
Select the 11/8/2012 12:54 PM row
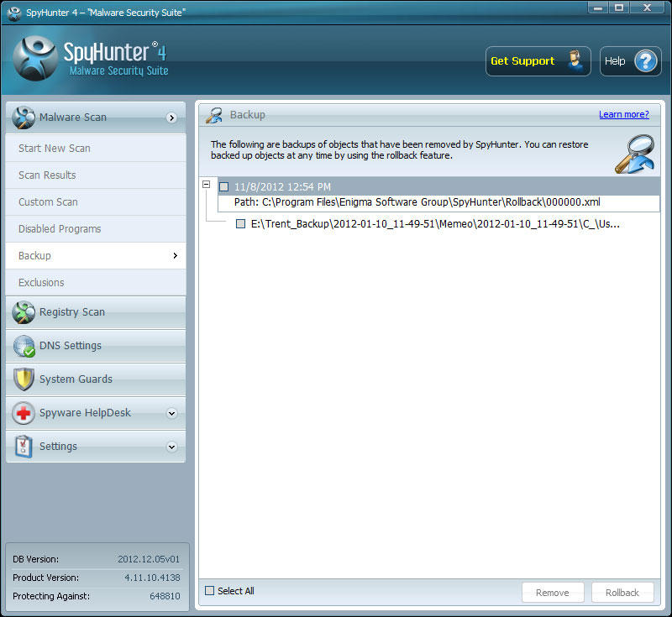(x=438, y=186)
